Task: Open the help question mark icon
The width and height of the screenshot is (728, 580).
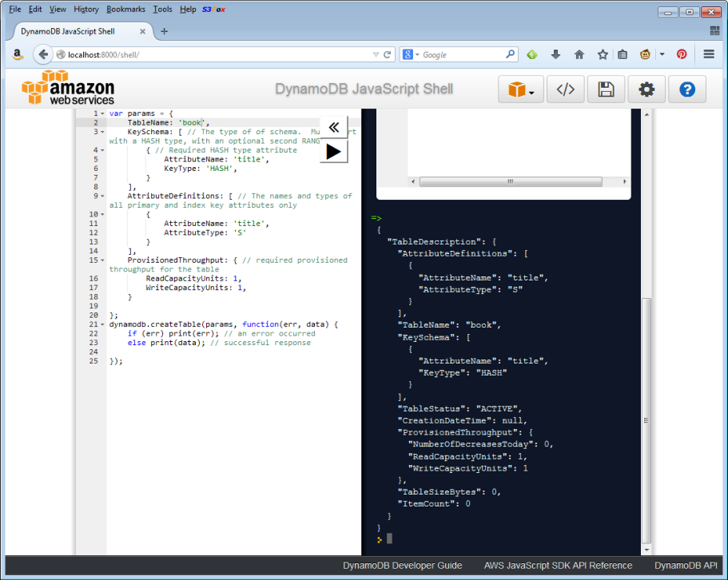Action: click(x=687, y=89)
